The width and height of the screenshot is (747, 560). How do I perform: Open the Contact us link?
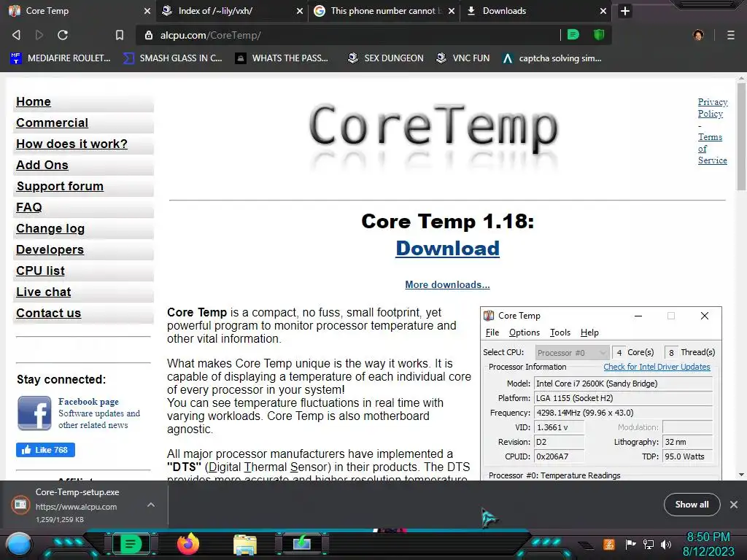[x=49, y=313]
